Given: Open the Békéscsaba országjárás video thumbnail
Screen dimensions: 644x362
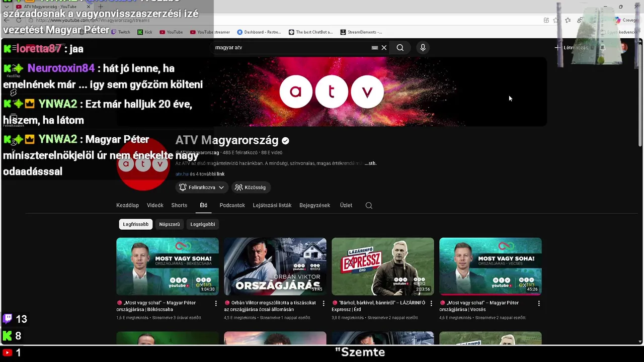Looking at the screenshot, I should pyautogui.click(x=168, y=266).
